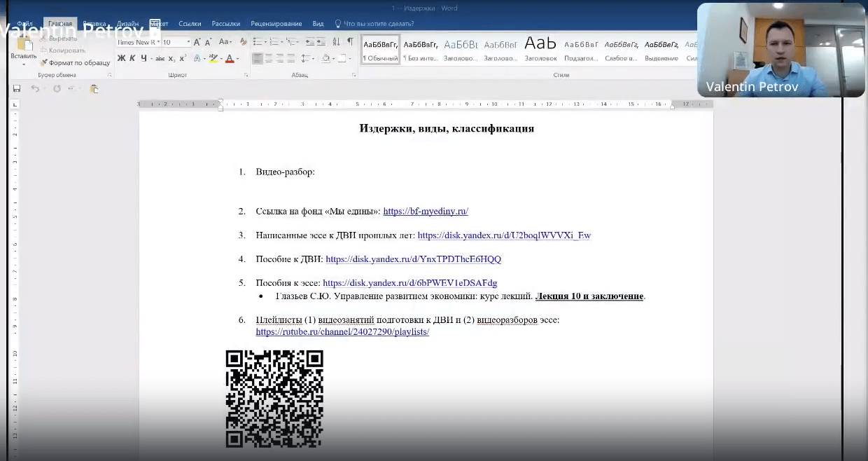
Task: Toggle italic formatting (К)
Action: 132,58
